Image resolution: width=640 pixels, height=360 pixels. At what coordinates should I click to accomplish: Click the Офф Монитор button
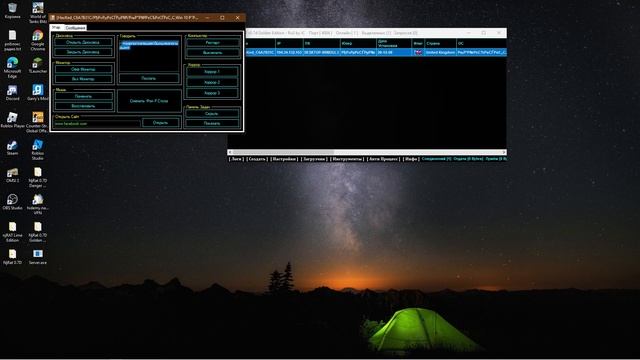[83, 69]
